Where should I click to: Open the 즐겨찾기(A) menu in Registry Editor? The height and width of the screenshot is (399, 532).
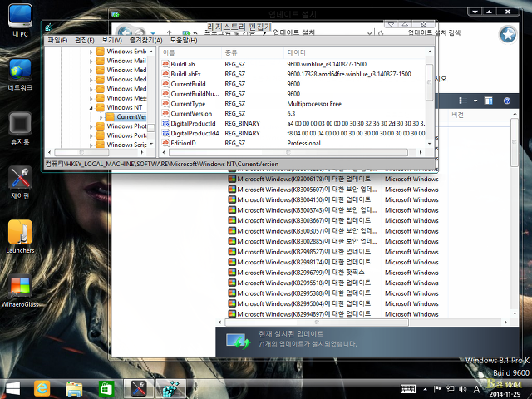[x=146, y=41]
